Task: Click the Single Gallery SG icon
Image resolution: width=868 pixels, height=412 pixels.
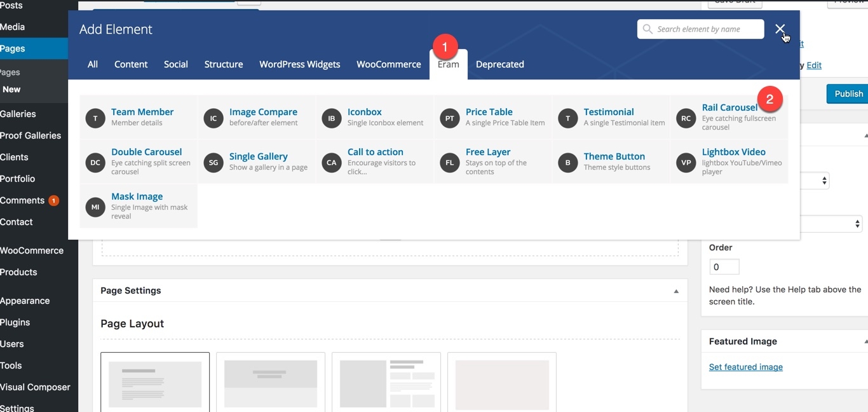Action: point(214,163)
